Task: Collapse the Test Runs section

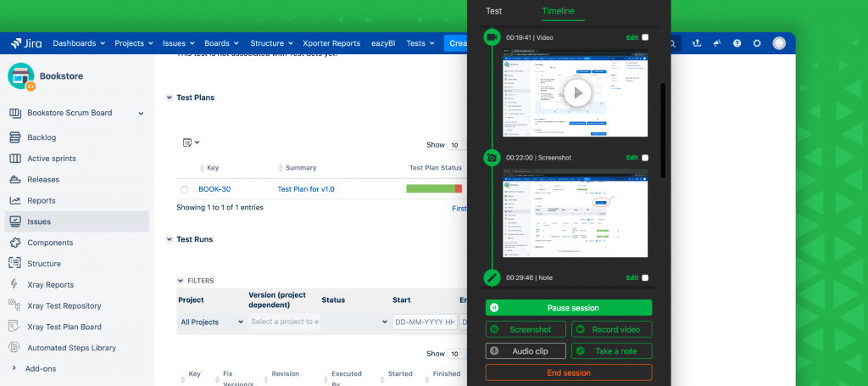Action: tap(170, 239)
